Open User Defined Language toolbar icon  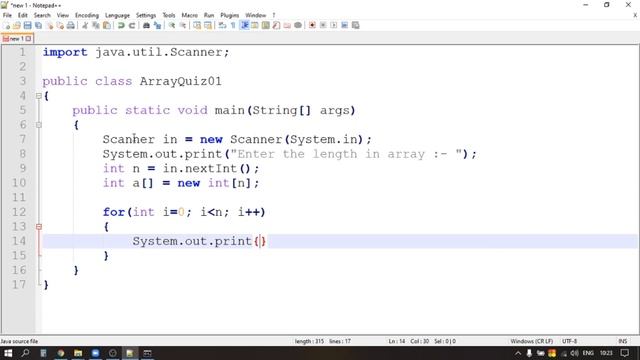[255, 25]
